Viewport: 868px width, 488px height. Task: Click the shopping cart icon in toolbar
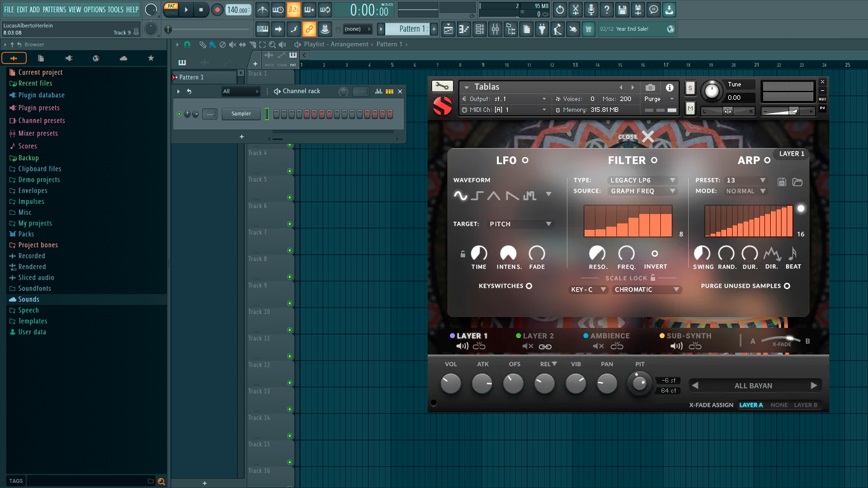pos(588,29)
